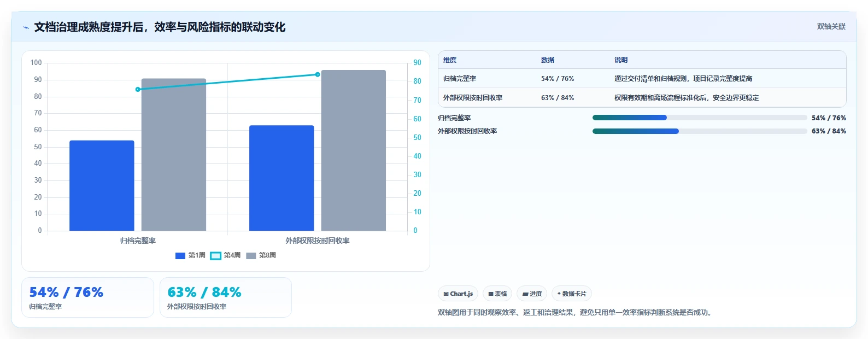868x339 pixels.
Task: Click the 63% / 84% value beside progress bar
Action: pyautogui.click(x=829, y=131)
